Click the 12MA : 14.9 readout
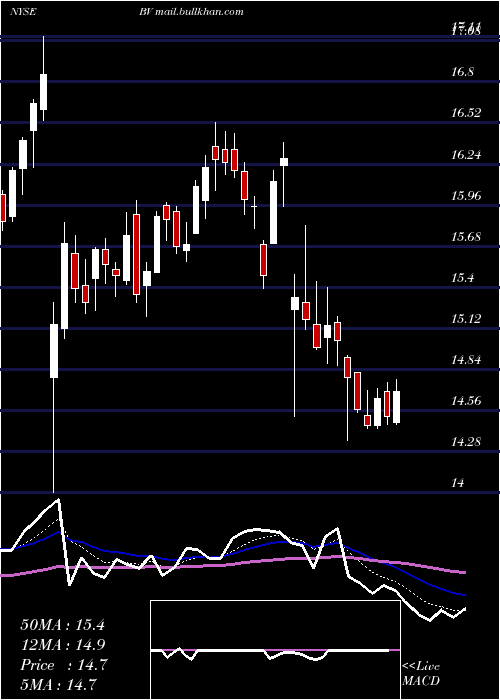Screen dimensions: 500x700 click(62, 645)
